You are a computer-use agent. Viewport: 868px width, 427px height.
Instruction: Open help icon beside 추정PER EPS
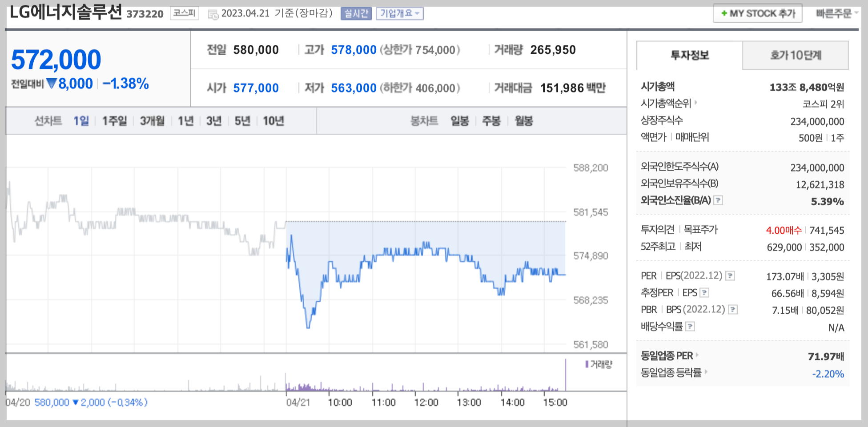pyautogui.click(x=704, y=293)
